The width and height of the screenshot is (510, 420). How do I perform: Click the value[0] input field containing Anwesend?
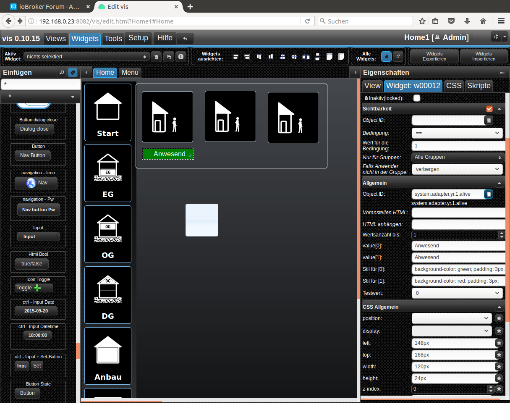click(x=458, y=246)
